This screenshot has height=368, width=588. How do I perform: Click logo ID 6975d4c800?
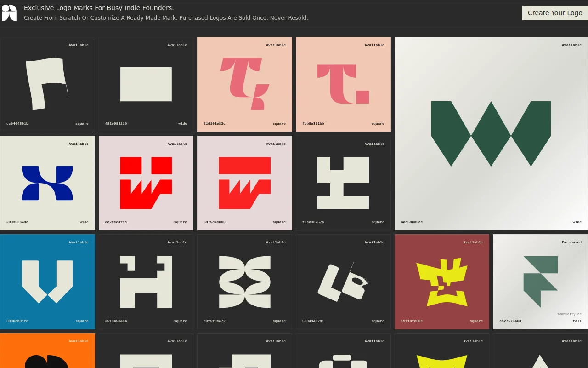click(215, 222)
